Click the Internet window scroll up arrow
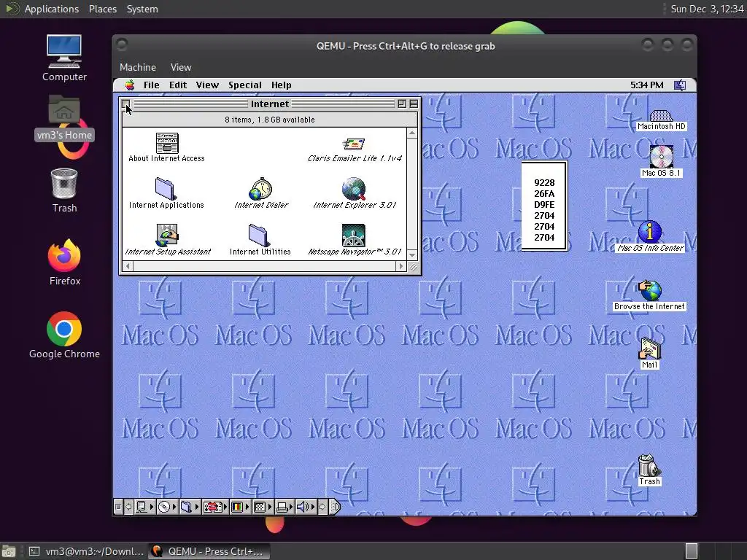 click(412, 133)
